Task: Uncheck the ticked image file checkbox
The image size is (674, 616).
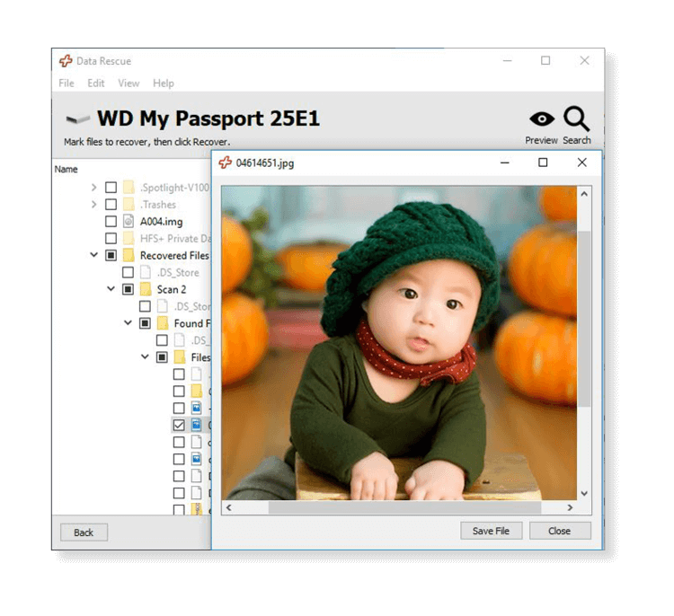Action: pyautogui.click(x=179, y=425)
